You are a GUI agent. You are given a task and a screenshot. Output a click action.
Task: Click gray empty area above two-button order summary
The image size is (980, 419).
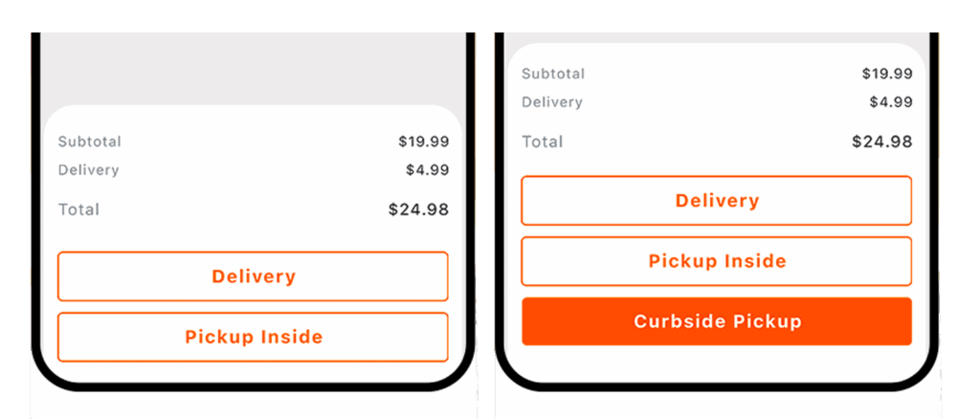(253, 67)
